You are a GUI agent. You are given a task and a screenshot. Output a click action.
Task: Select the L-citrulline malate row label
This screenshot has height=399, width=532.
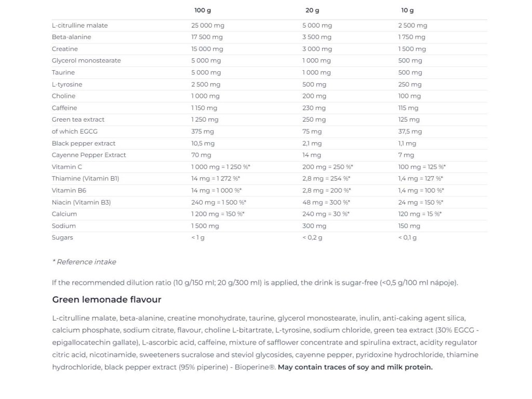[x=80, y=25]
